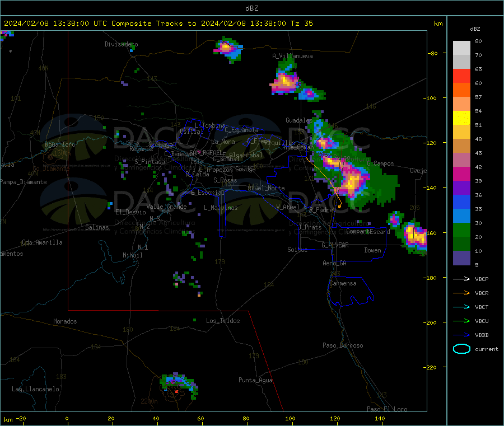Click the 'Paso_El_Loro' map label
The width and height of the screenshot is (504, 426).
387,409
